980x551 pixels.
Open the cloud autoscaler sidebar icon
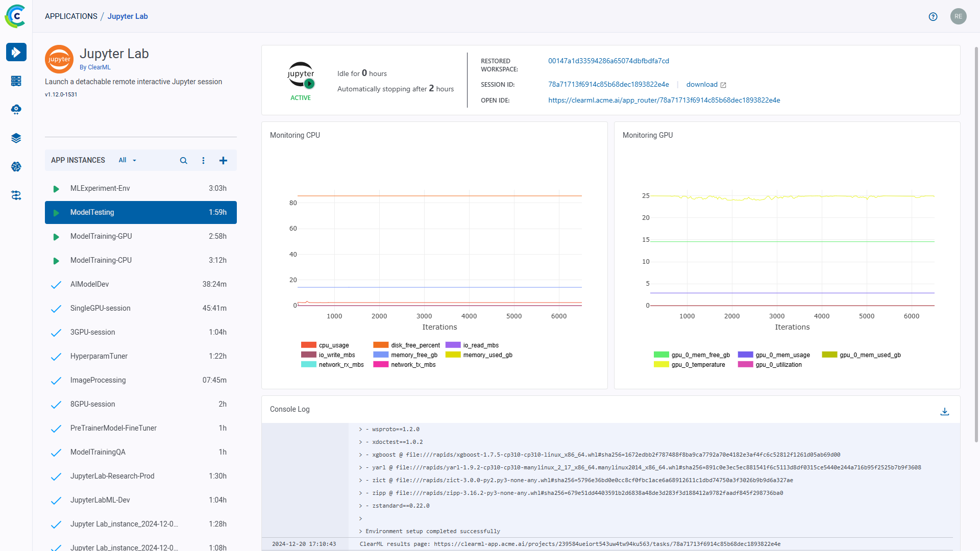point(16,109)
